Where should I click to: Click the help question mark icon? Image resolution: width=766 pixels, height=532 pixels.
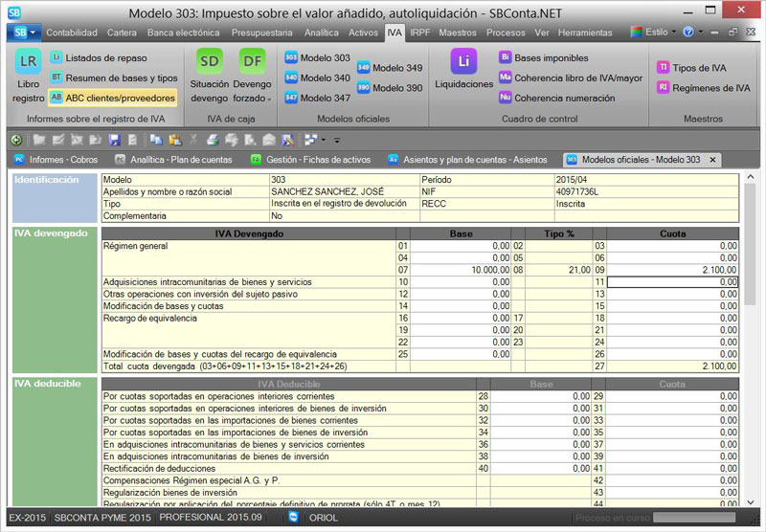tap(687, 32)
